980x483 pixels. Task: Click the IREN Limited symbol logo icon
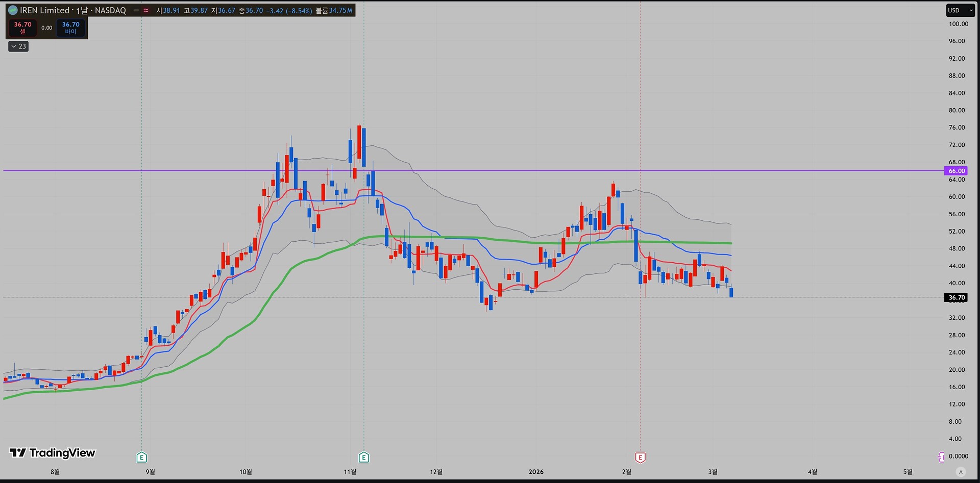point(13,10)
